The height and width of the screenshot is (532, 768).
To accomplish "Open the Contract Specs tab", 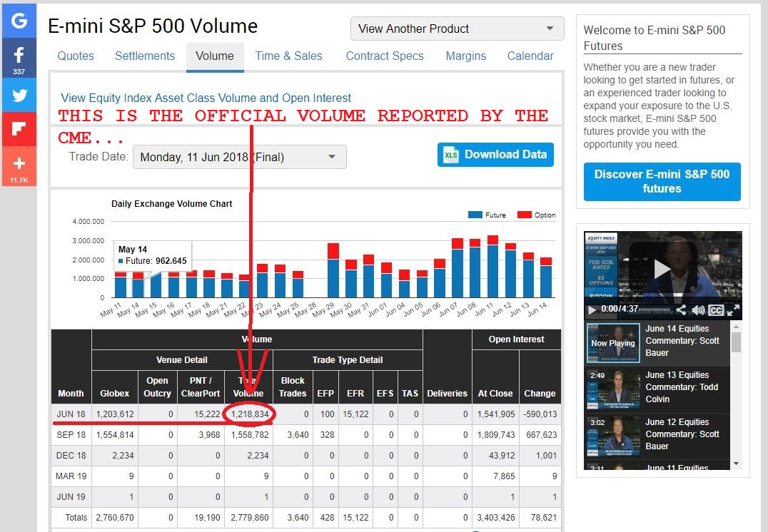I will 385,56.
